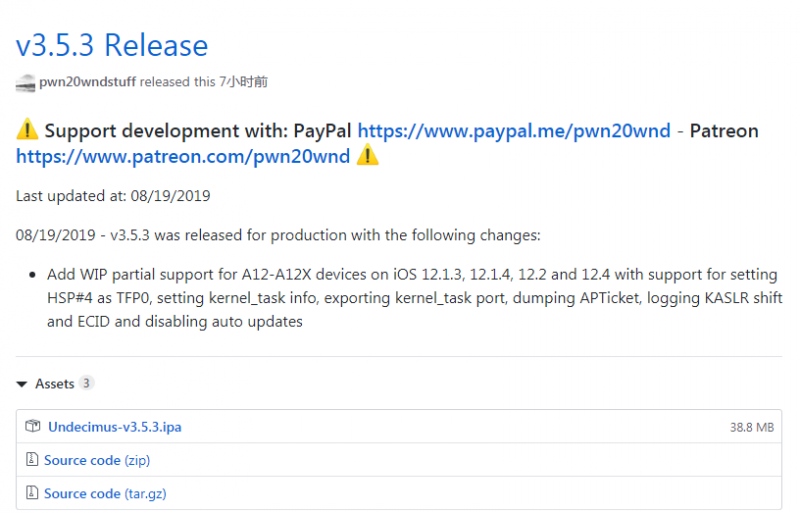Viewport: 800px width, 513px height.
Task: Click the 38.8 MB file size text
Action: point(752,427)
